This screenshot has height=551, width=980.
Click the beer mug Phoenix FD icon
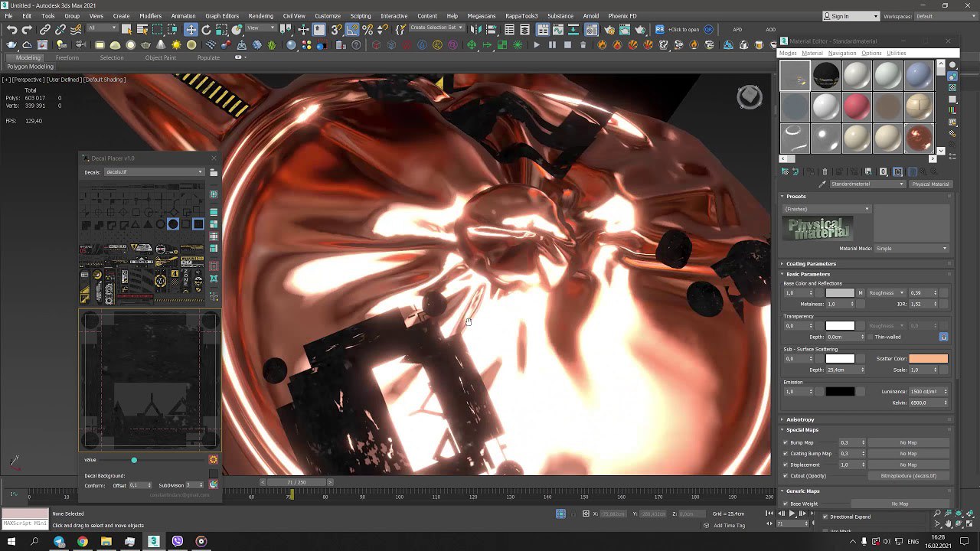[x=759, y=45]
